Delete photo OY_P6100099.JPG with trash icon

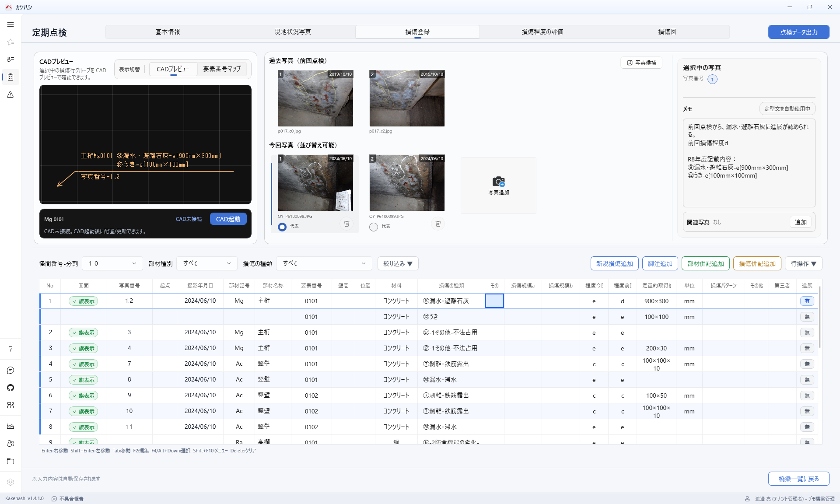(438, 224)
